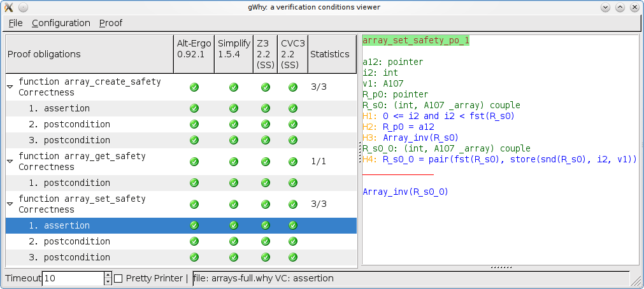Collapse function array_get_safety tree node
Image resolution: width=644 pixels, height=289 pixels.
10,160
